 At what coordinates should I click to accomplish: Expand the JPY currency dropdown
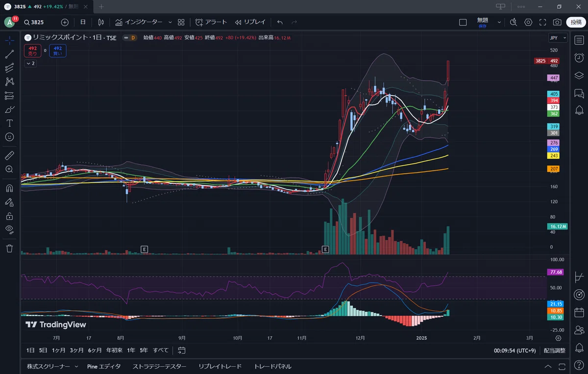pos(558,38)
